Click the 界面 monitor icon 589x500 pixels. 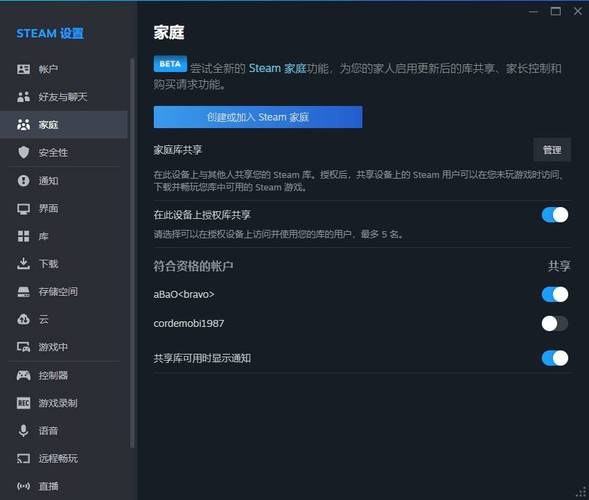click(x=23, y=208)
